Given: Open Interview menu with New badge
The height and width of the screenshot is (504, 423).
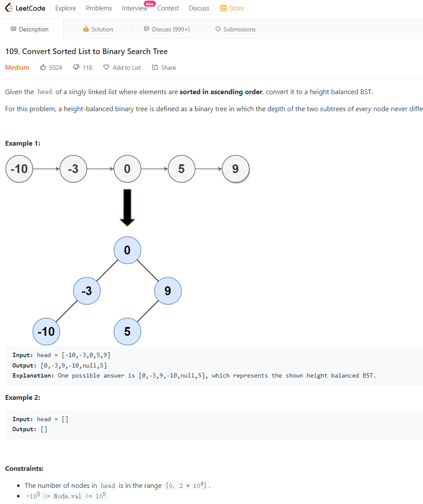Looking at the screenshot, I should tap(135, 8).
